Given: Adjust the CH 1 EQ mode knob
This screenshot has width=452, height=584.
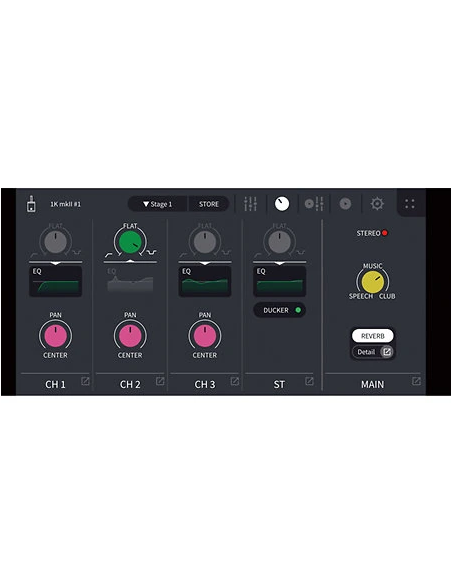Looking at the screenshot, I should click(x=55, y=241).
